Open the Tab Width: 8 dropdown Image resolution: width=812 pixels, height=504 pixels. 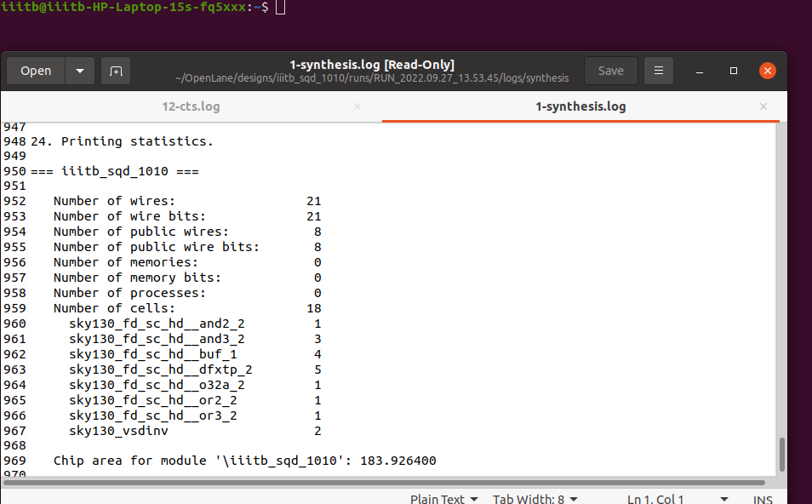click(x=535, y=499)
